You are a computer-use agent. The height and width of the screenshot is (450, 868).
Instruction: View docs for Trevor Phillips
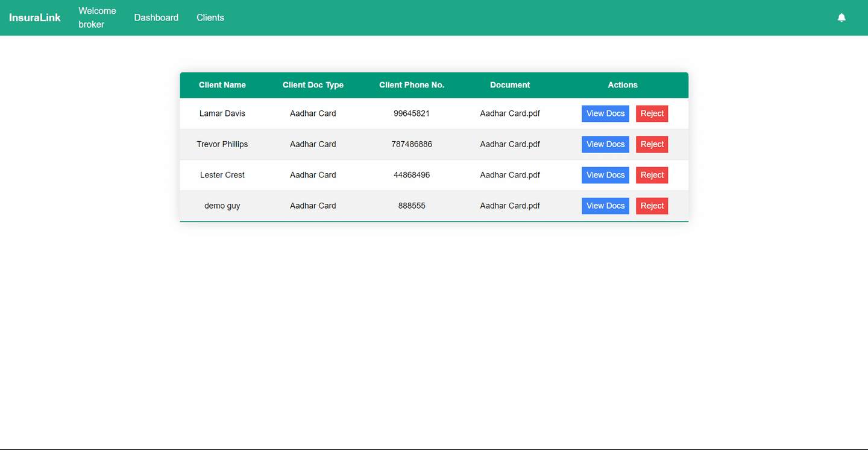click(605, 144)
